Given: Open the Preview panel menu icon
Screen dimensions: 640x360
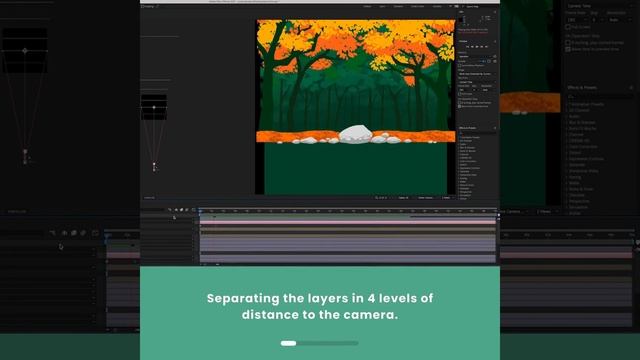Looking at the screenshot, I should (x=495, y=42).
